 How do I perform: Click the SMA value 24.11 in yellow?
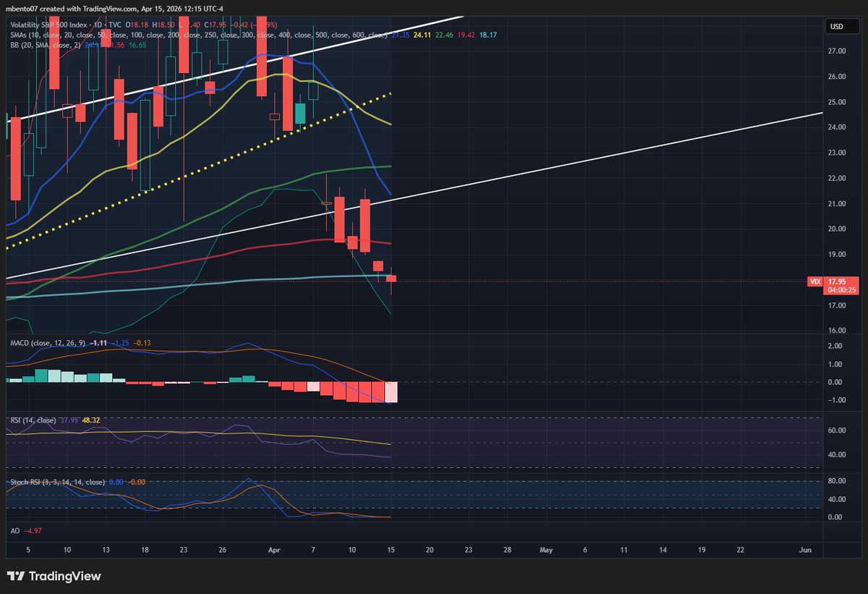point(421,35)
